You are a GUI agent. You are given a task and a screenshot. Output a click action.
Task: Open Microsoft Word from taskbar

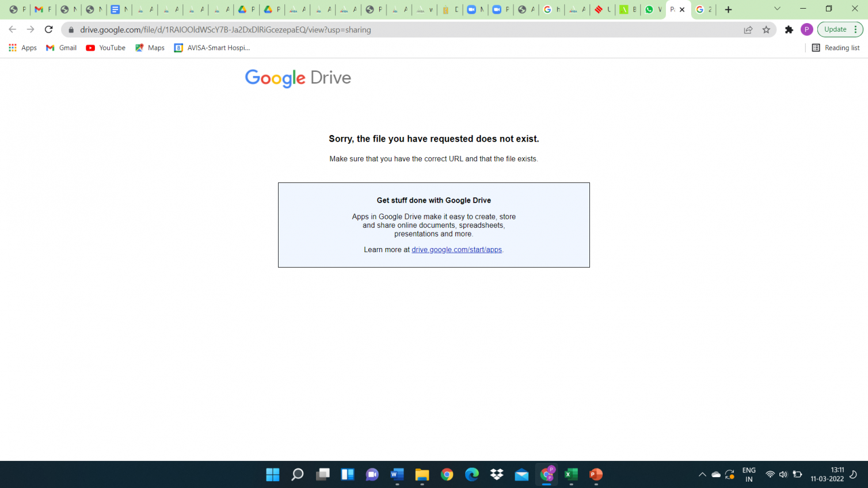click(x=397, y=474)
